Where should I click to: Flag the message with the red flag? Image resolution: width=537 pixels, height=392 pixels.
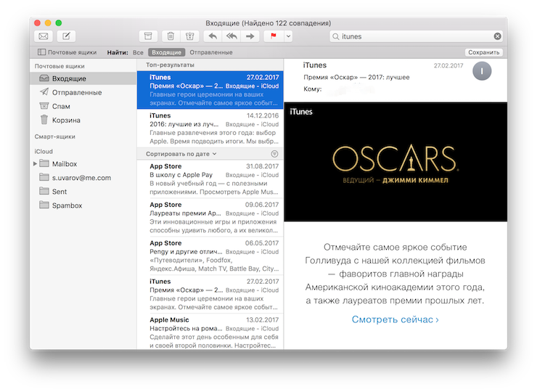pyautogui.click(x=274, y=36)
